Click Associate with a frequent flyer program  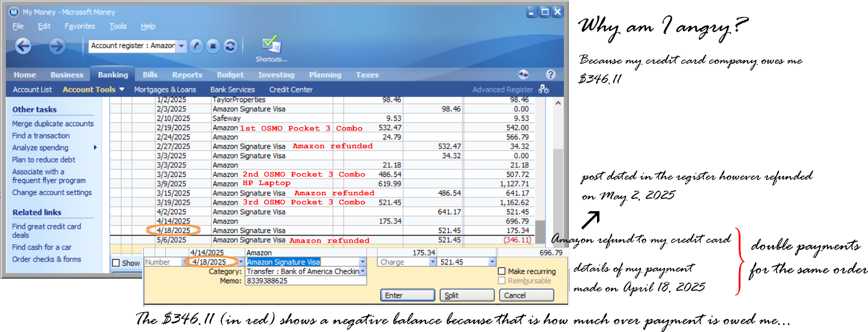tap(49, 176)
